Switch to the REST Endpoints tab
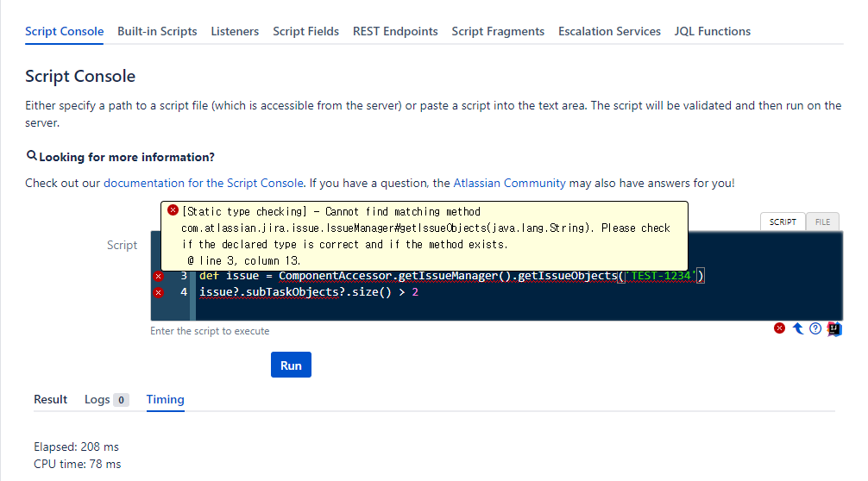 pyautogui.click(x=395, y=31)
